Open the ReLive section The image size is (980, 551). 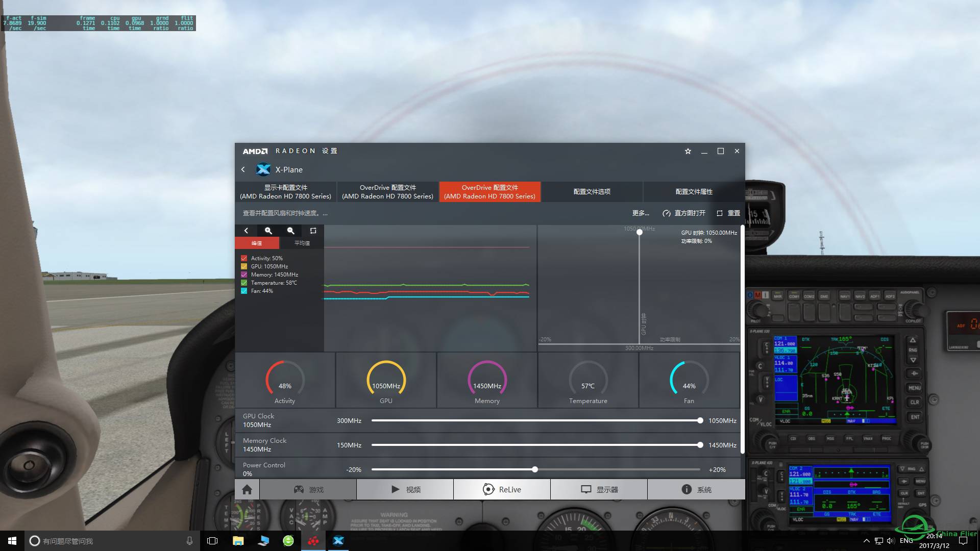click(502, 489)
